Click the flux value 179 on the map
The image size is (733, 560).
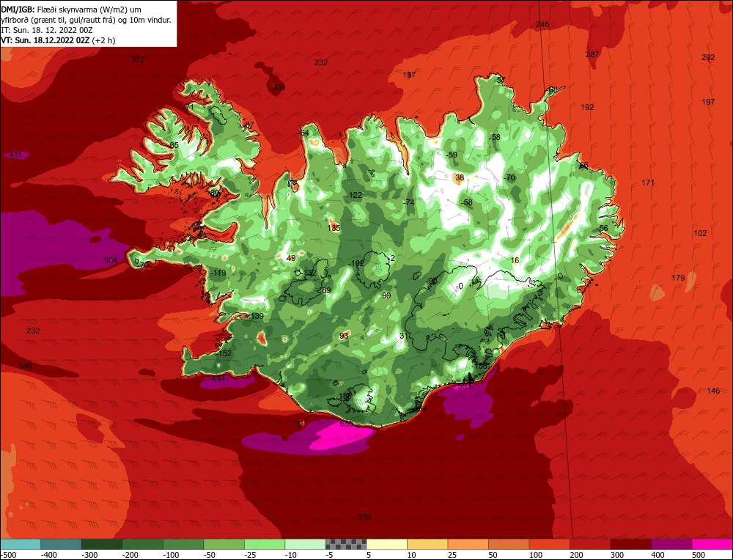coord(678,278)
